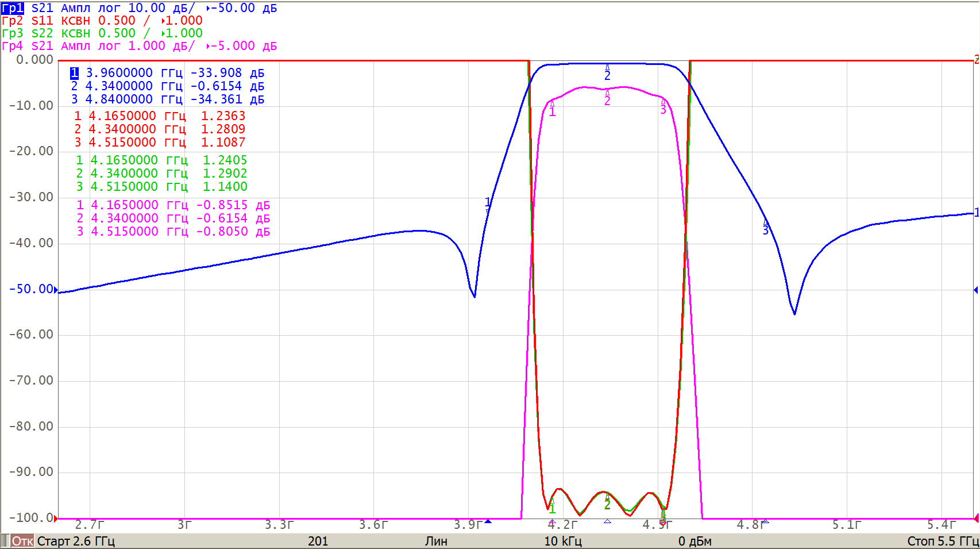
Task: Click magenta marker 3 on Гр4 trace
Action: (663, 108)
